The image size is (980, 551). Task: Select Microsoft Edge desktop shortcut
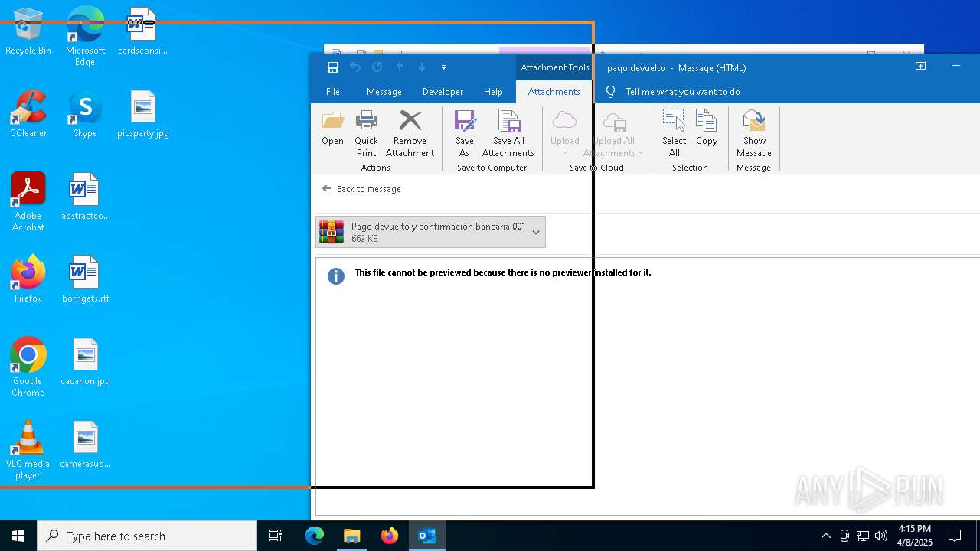click(85, 36)
